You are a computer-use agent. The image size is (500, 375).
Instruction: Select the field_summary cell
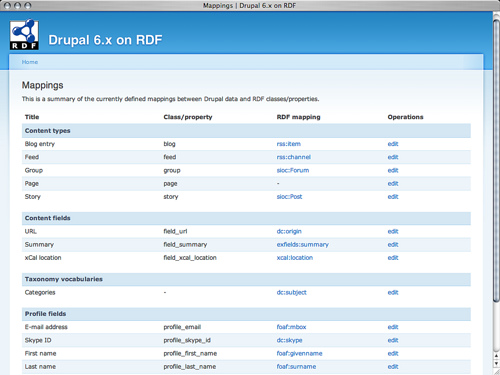pyautogui.click(x=185, y=245)
